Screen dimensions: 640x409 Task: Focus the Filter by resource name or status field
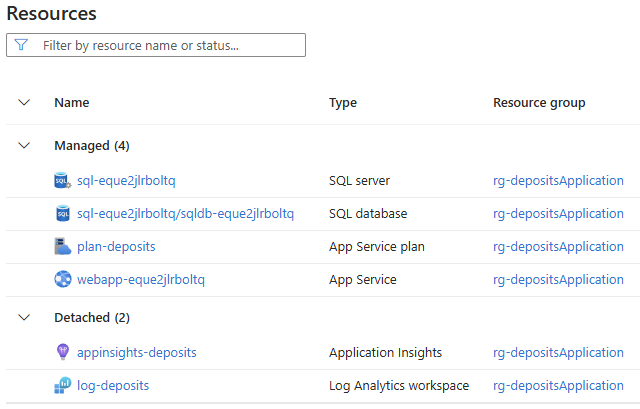pos(156,45)
